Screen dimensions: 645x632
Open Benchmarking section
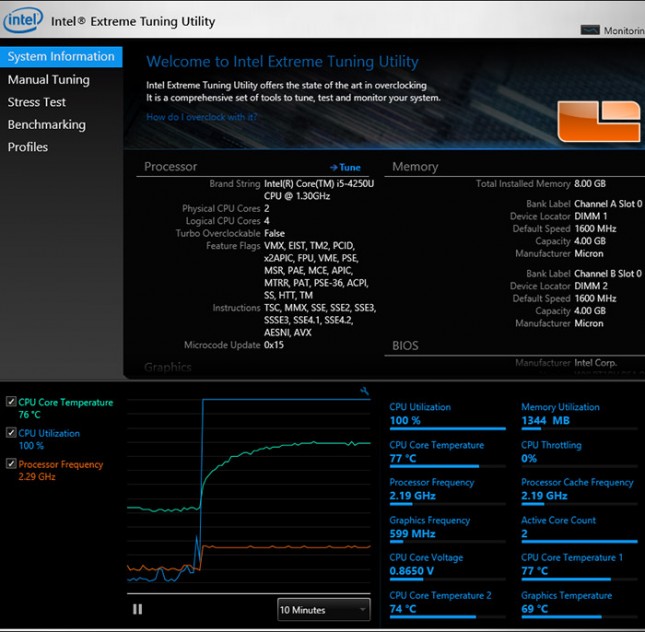tap(46, 125)
